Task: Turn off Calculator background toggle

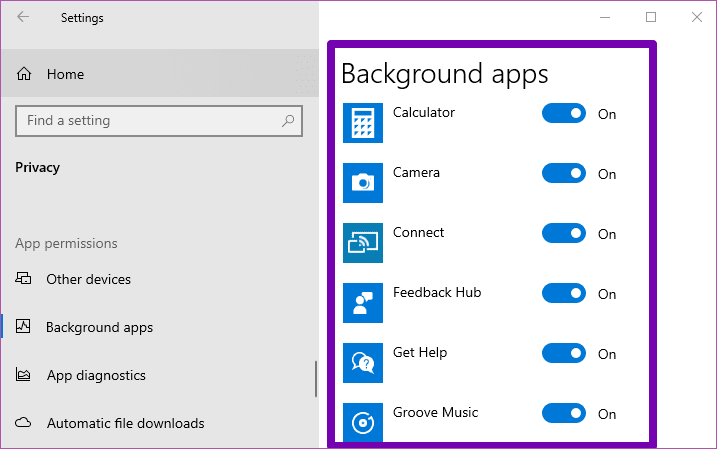Action: pyautogui.click(x=564, y=113)
